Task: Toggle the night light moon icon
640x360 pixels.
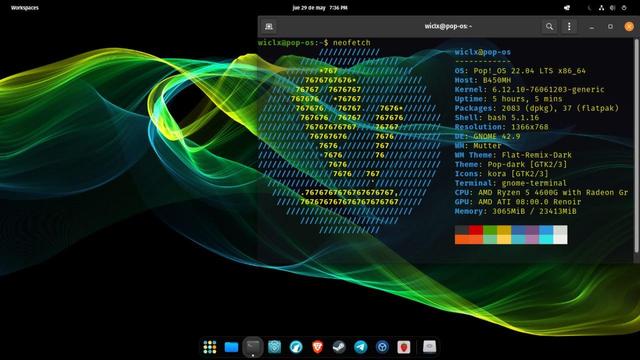Action: [x=589, y=8]
